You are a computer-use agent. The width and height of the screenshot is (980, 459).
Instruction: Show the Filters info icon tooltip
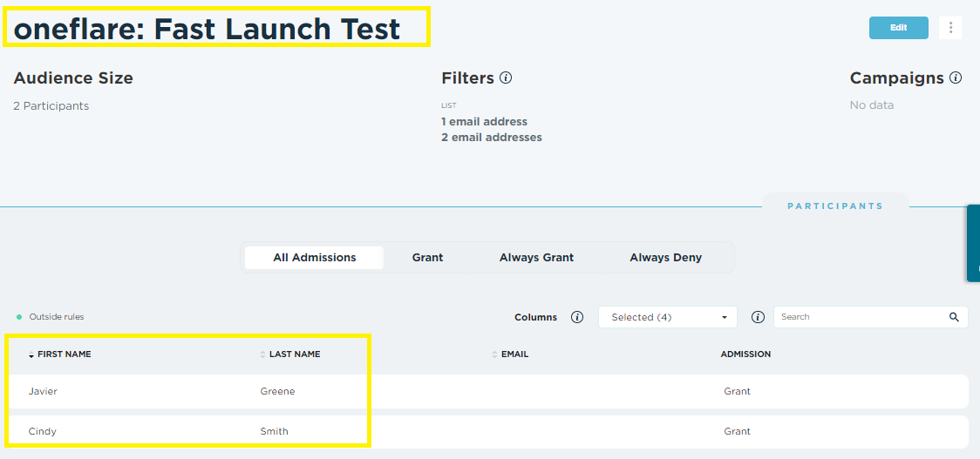tap(507, 78)
